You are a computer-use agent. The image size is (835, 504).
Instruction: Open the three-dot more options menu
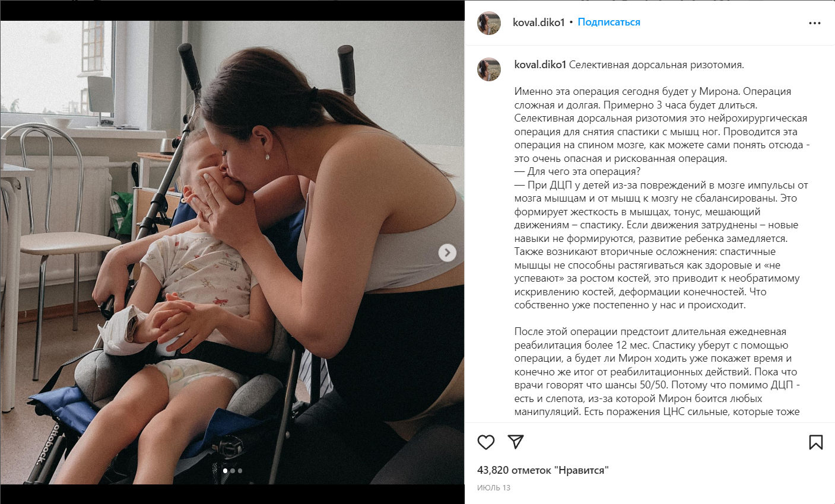(815, 23)
